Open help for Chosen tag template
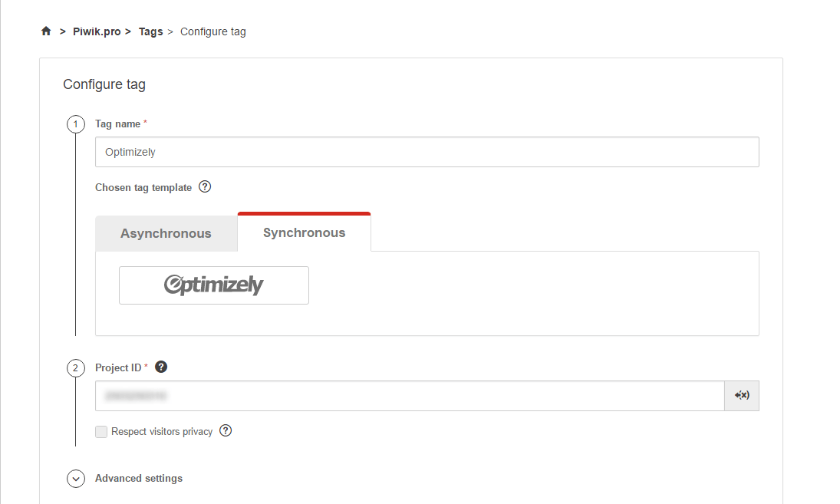The width and height of the screenshot is (840, 504). click(x=204, y=186)
